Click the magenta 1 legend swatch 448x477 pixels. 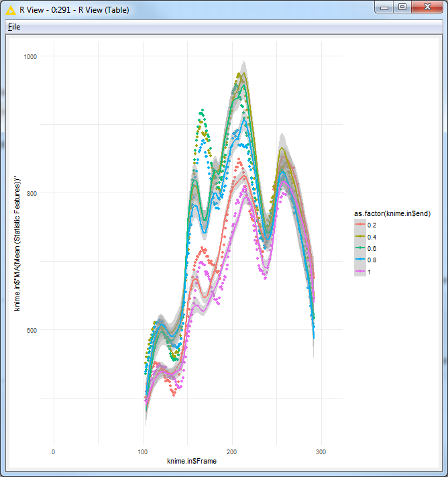click(x=360, y=272)
